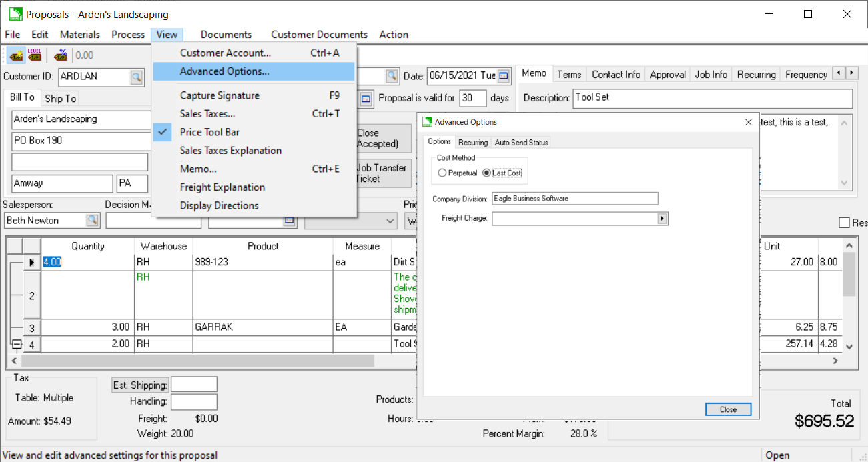The width and height of the screenshot is (868, 462).
Task: Collapse row 4 in the product grid
Action: point(17,345)
